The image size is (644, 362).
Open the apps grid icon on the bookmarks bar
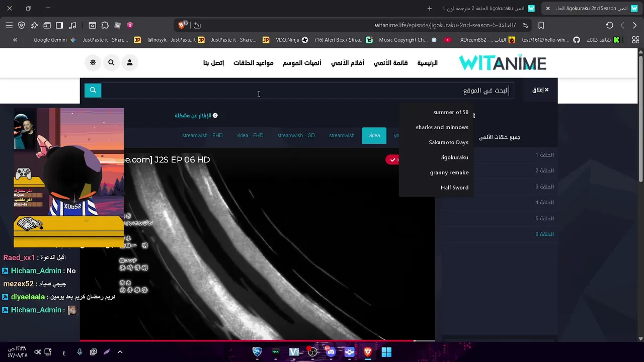(635, 40)
